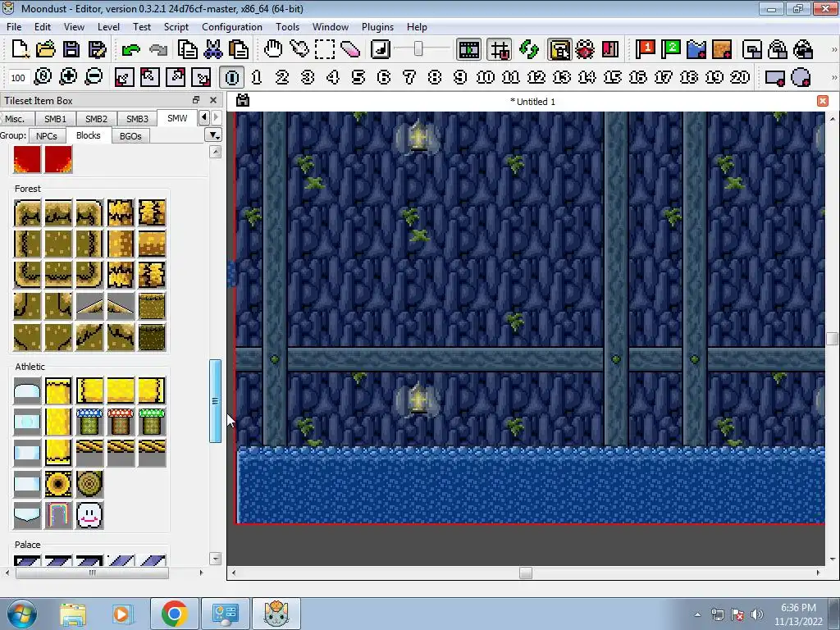Save the current level
The image size is (840, 630).
pos(71,49)
